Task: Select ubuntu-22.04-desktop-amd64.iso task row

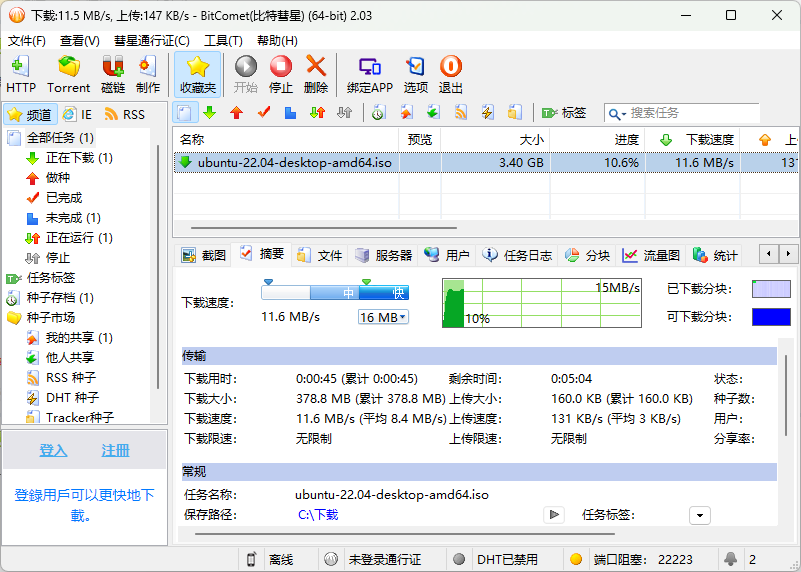Action: [485, 163]
